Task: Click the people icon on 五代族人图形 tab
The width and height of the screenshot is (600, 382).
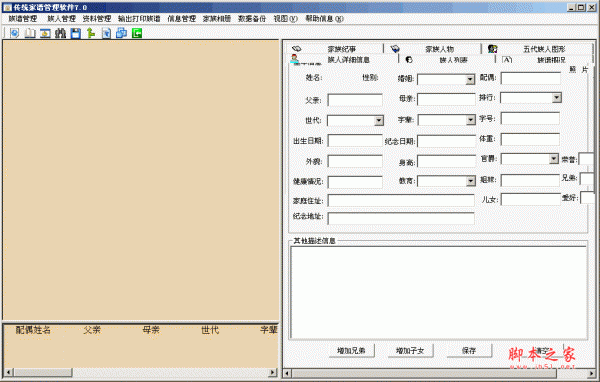Action: tap(493, 49)
